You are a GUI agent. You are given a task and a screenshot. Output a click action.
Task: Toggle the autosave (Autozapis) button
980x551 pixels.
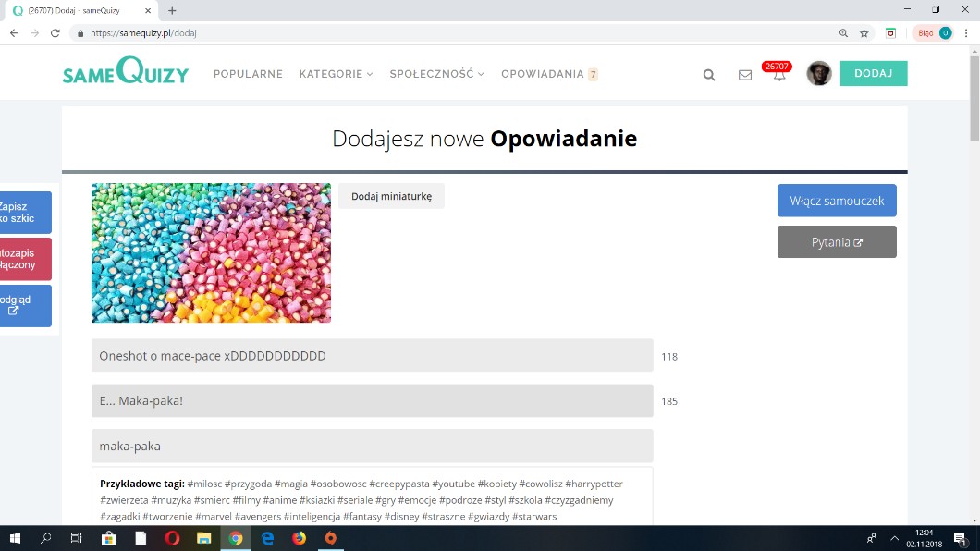click(x=25, y=259)
